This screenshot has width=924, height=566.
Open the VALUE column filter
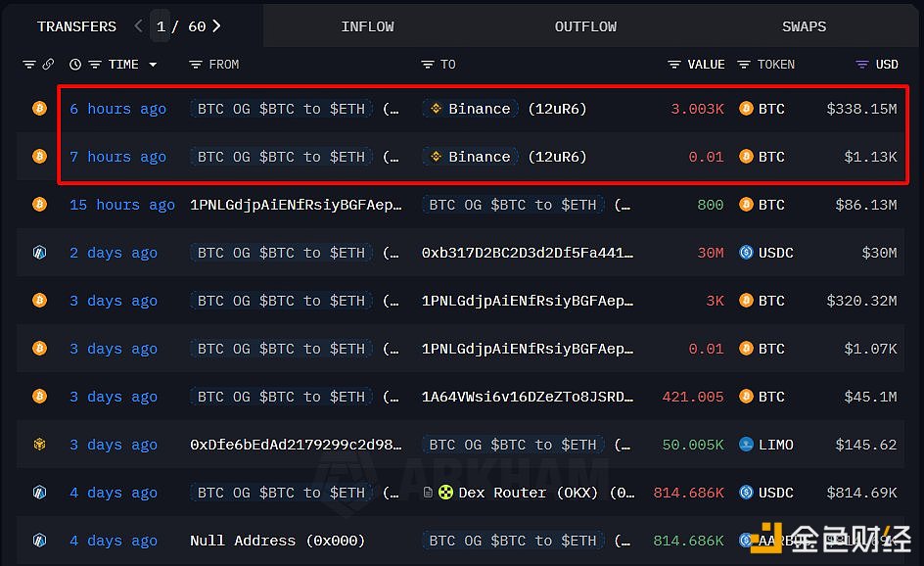(674, 65)
